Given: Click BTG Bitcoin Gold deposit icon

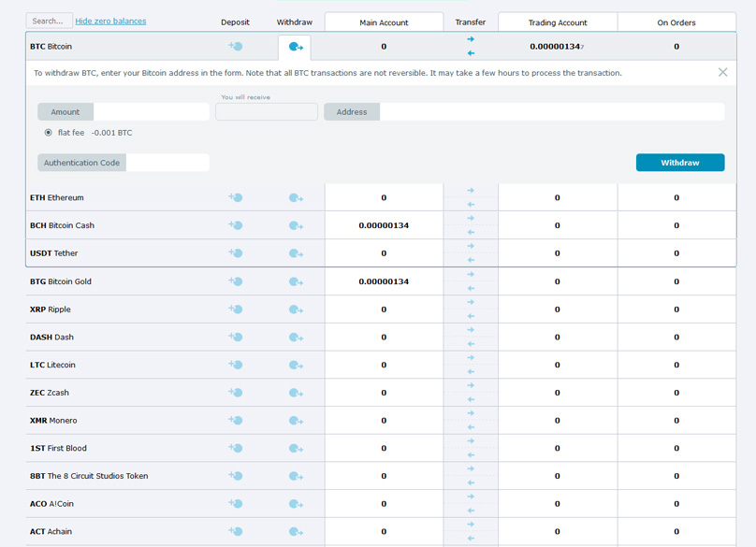Looking at the screenshot, I should [235, 281].
